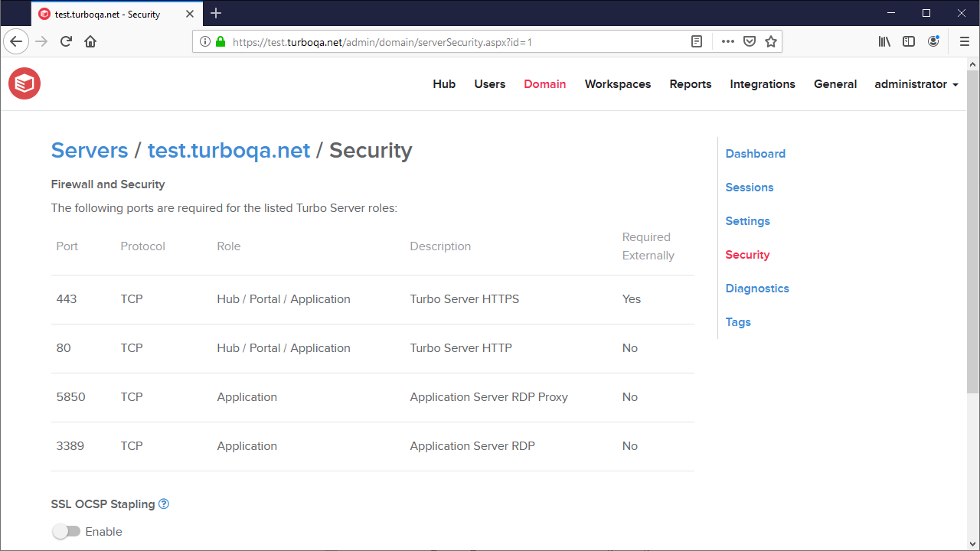Open the browser home page
Image resolution: width=980 pixels, height=551 pixels.
tap(90, 41)
